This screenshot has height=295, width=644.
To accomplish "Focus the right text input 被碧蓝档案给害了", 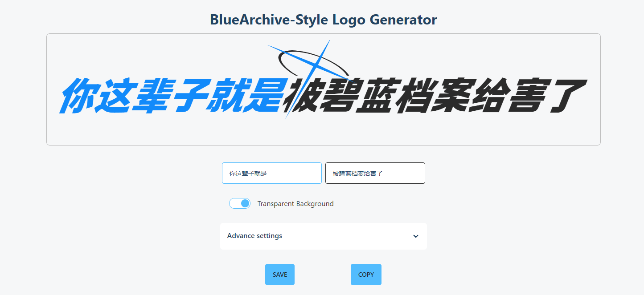I will (375, 173).
